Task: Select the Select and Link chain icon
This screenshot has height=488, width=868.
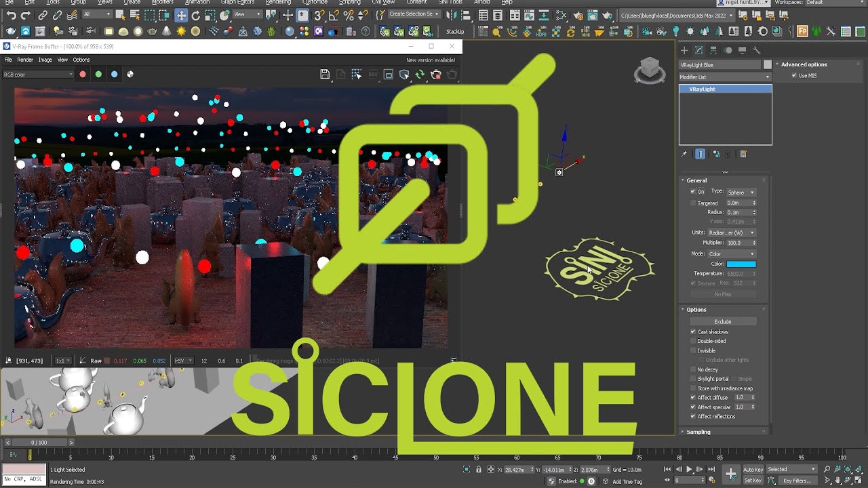Action: [x=43, y=16]
